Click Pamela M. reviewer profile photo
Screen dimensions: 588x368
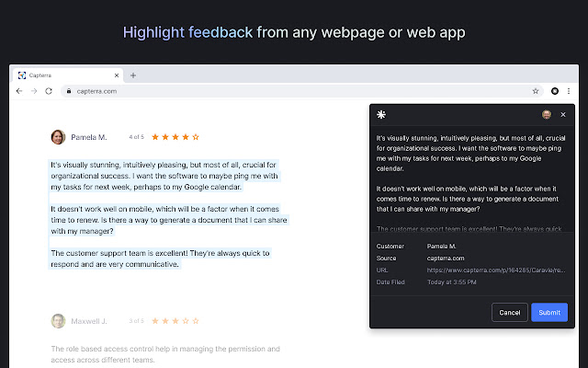58,137
